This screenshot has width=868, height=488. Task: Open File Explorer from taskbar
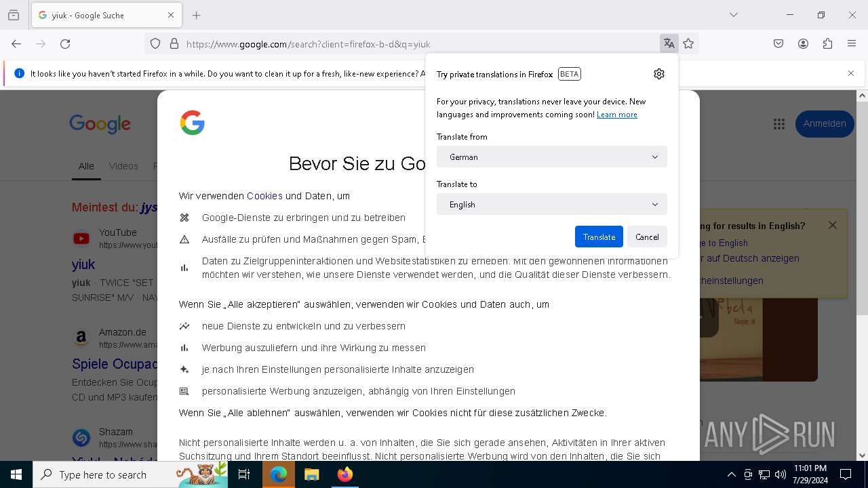click(x=311, y=474)
